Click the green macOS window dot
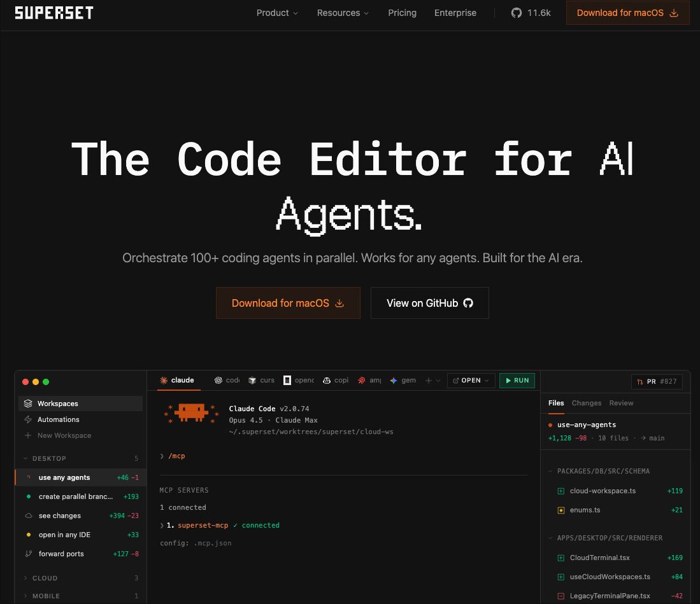Screen dimensions: 700x604 coord(45,382)
